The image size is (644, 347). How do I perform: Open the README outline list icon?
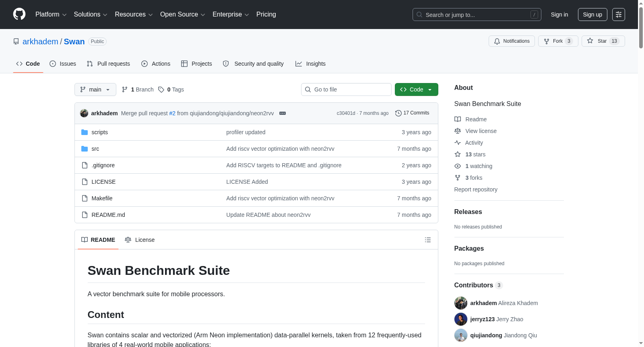[428, 240]
